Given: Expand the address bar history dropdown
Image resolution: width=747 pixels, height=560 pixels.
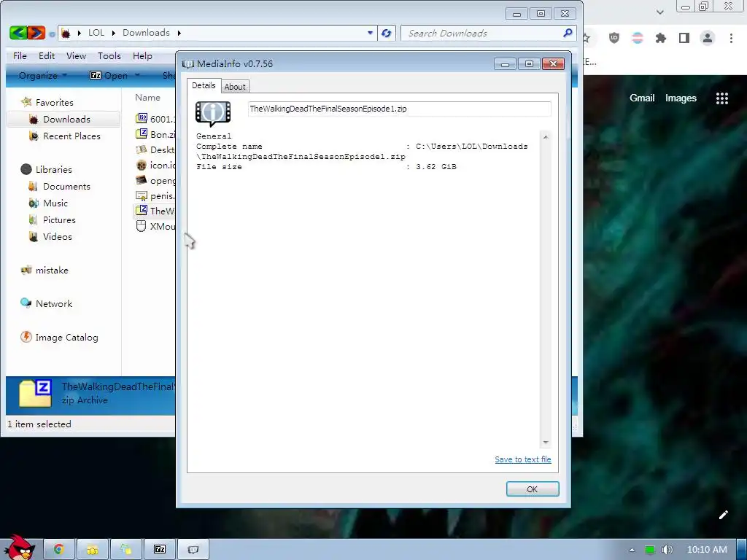Looking at the screenshot, I should pyautogui.click(x=370, y=33).
